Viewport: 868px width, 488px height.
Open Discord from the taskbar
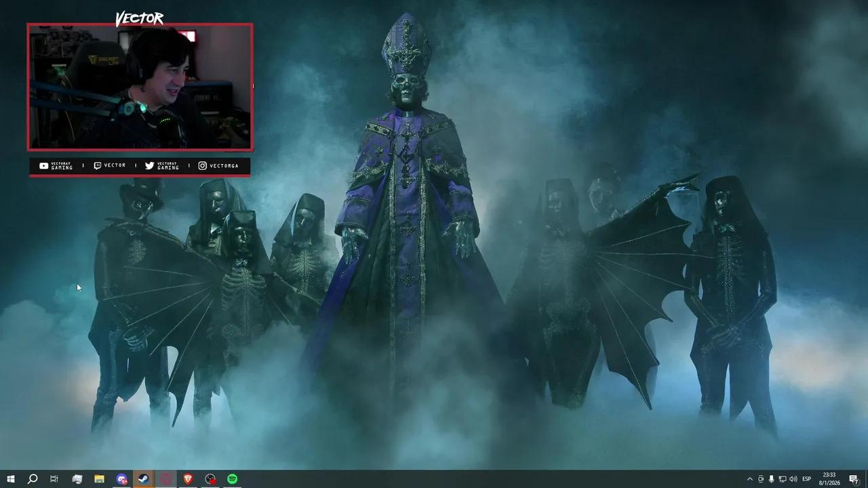point(121,479)
